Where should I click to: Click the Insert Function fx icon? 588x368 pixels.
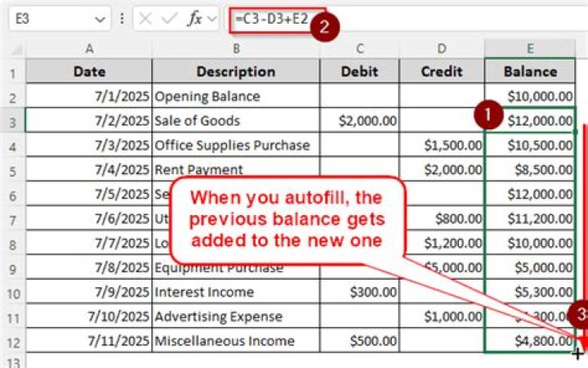click(194, 19)
